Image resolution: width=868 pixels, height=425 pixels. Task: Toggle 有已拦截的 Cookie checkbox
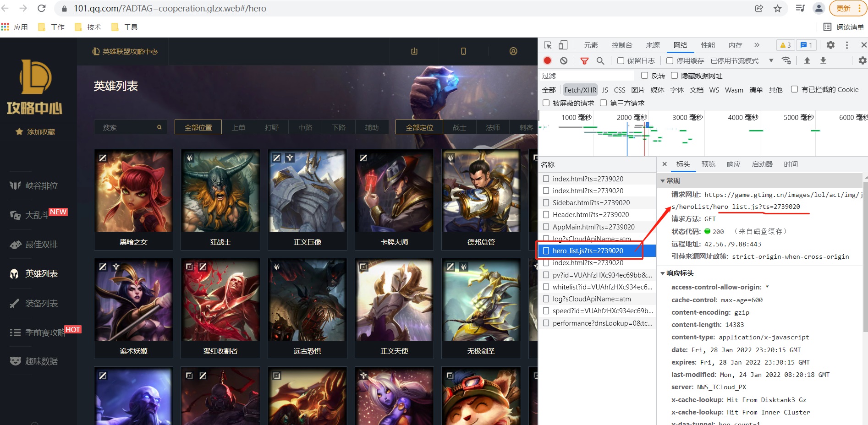[794, 89]
